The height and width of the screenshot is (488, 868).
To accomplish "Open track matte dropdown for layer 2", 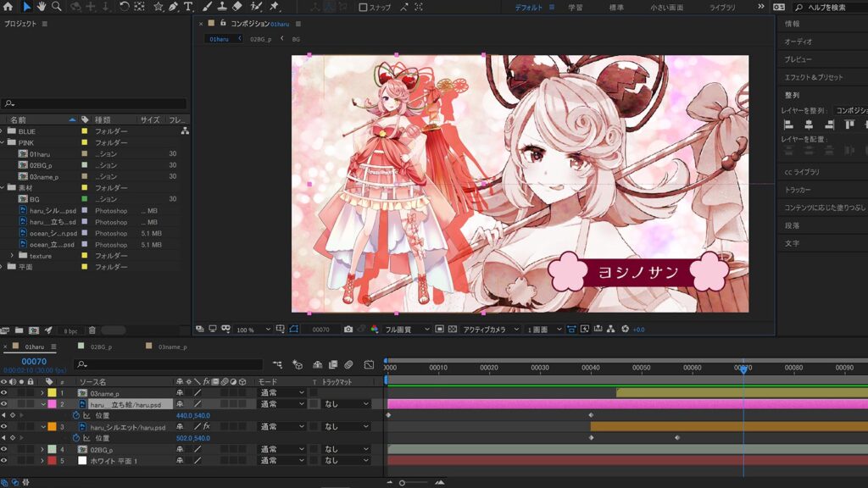I will point(346,404).
